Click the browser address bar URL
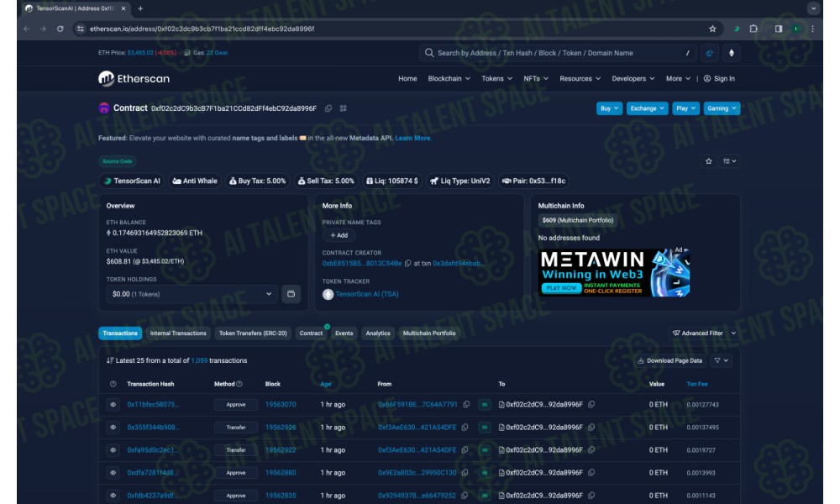 click(202, 29)
